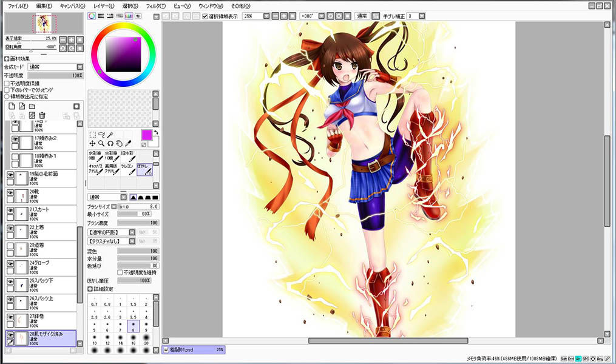The height and width of the screenshot is (364, 616).
Task: Click the canvas horizontal scrollbar
Action: pyautogui.click(x=388, y=340)
